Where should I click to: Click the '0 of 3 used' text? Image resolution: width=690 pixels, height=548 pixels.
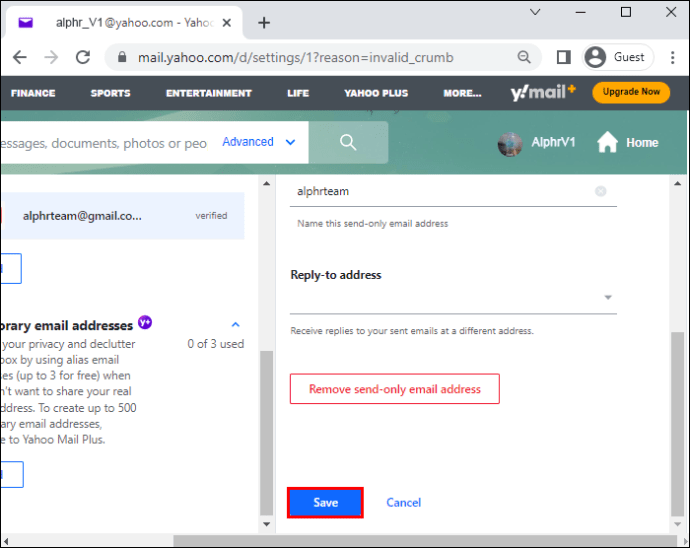pos(216,344)
